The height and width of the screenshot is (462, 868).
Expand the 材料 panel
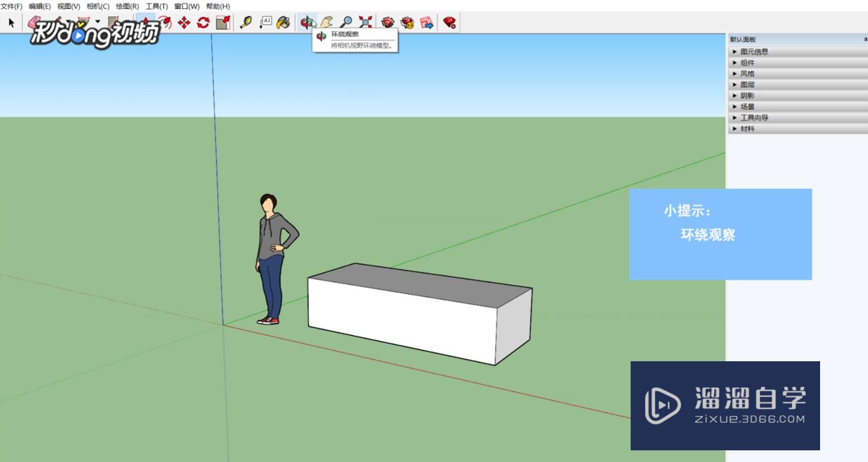(x=798, y=129)
